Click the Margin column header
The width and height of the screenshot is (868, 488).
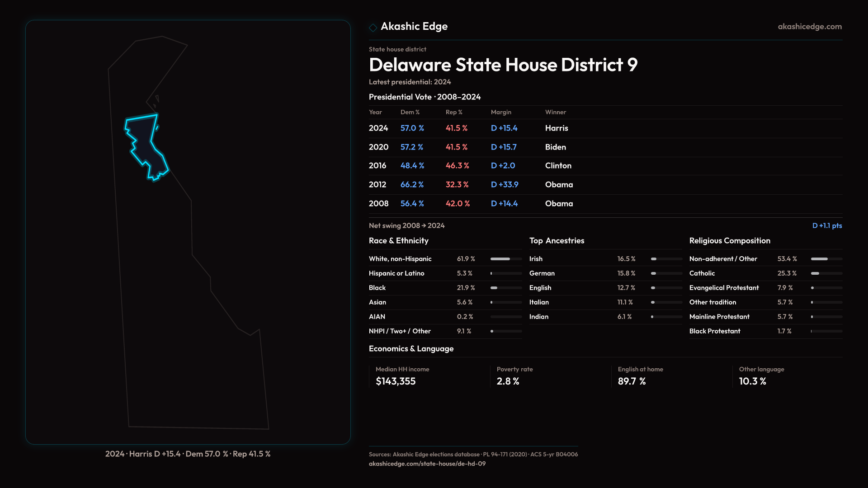(x=501, y=112)
